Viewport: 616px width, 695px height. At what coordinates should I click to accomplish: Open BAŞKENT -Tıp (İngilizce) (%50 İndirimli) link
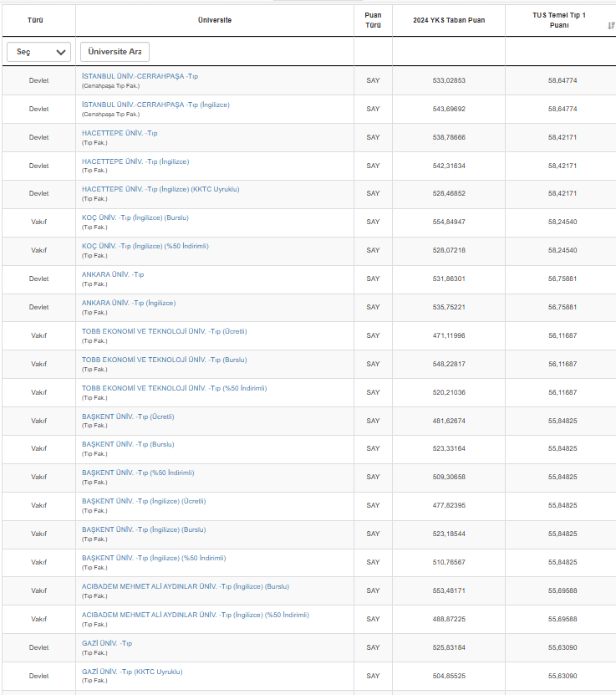(x=154, y=558)
